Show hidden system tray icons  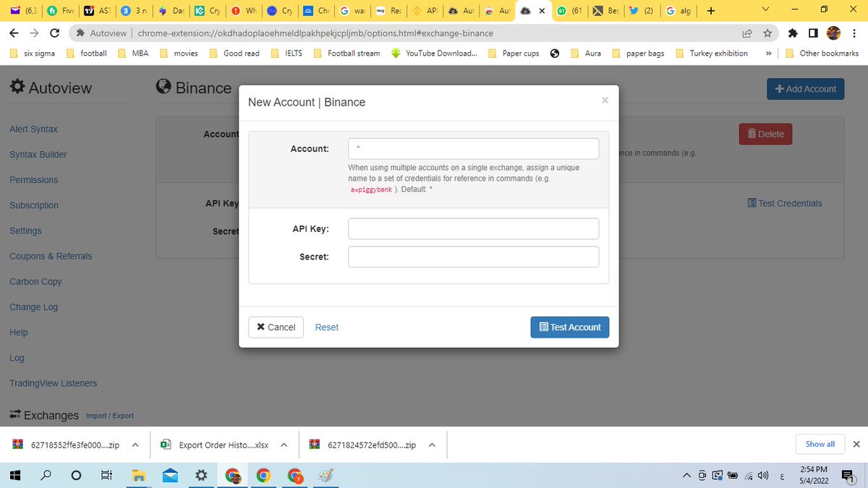686,475
